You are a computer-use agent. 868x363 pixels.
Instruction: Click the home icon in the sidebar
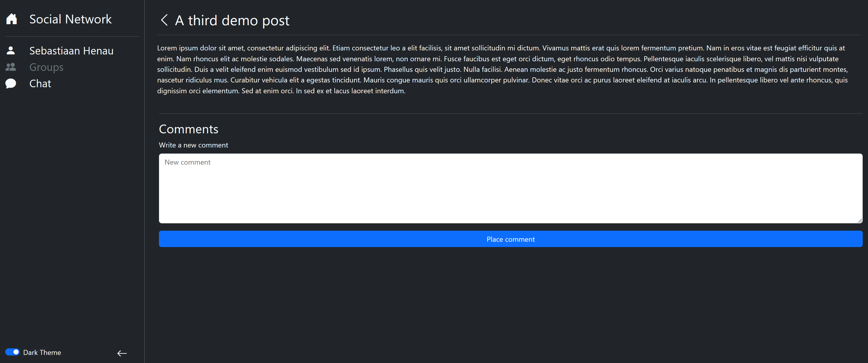coord(11,19)
